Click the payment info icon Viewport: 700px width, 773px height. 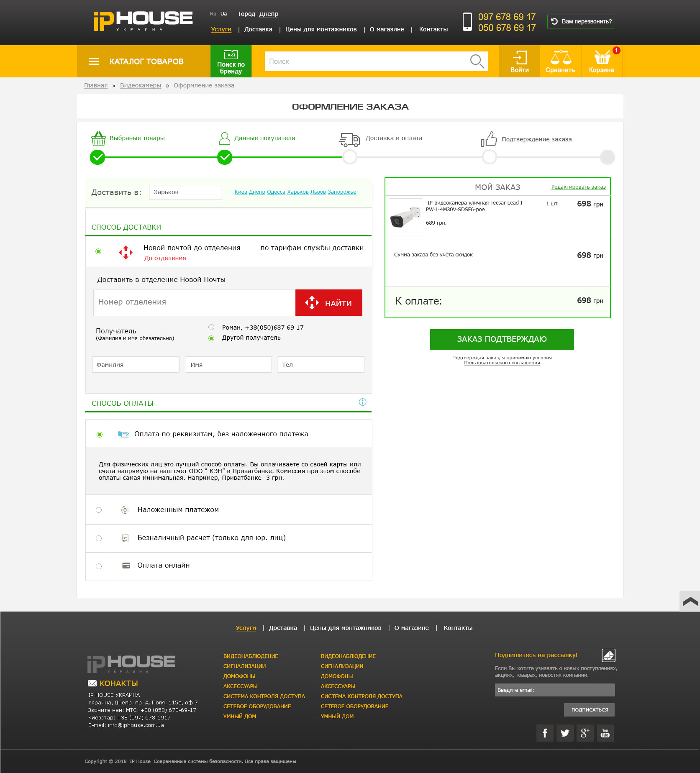(362, 402)
